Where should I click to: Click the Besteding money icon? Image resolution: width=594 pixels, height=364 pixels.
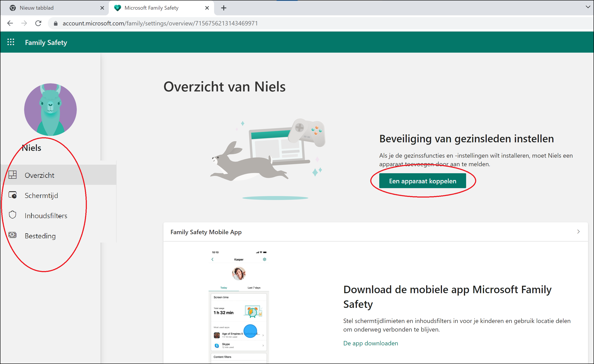(13, 235)
